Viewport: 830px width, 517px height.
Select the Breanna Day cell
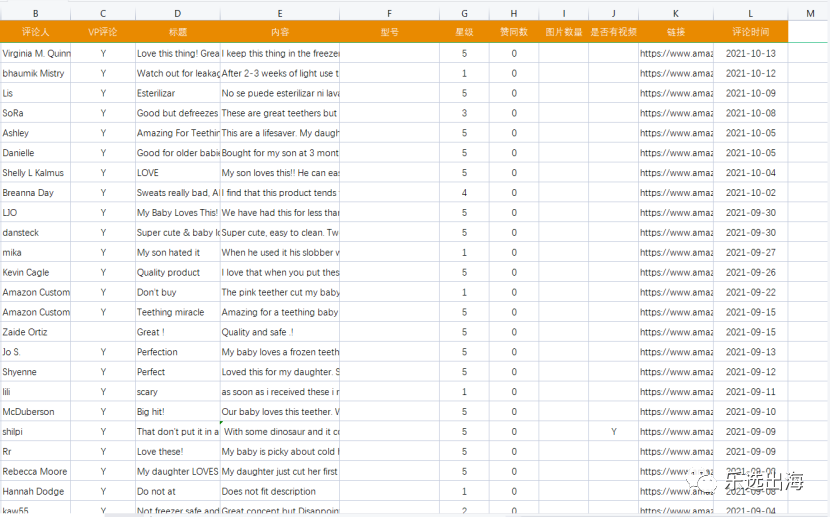[x=35, y=193]
